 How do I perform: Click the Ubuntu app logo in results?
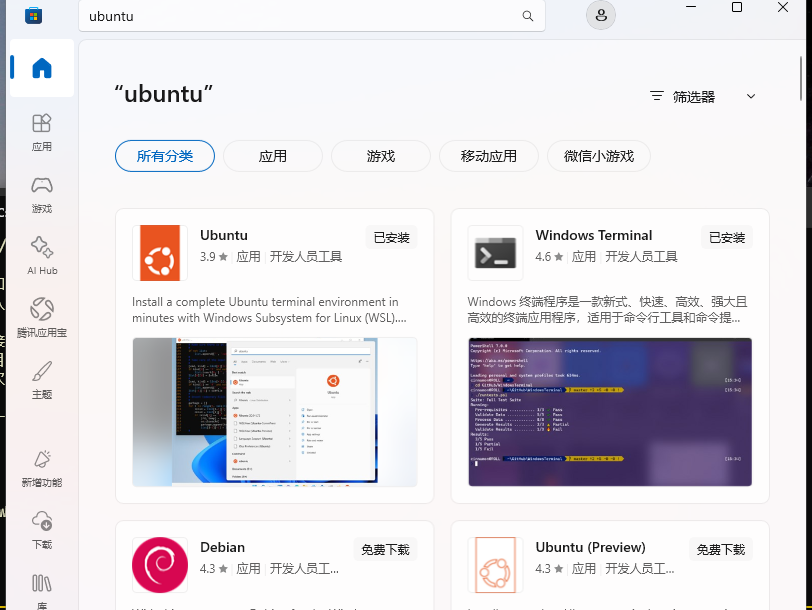(x=160, y=253)
